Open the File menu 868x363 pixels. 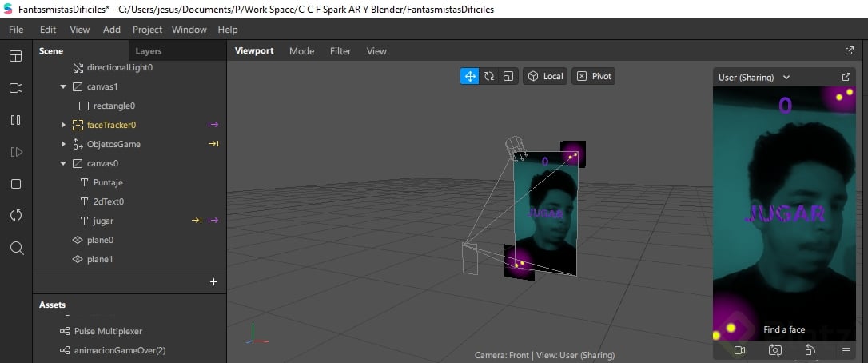[x=16, y=30]
